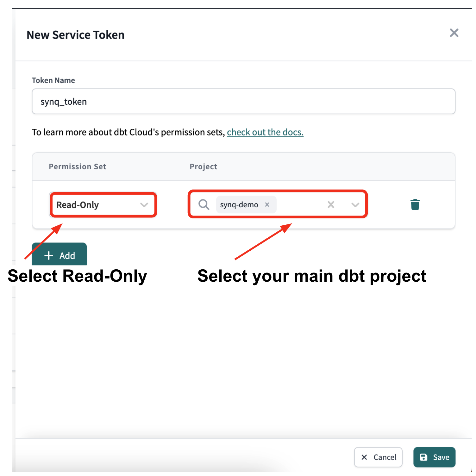Screen dimensions: 476x476
Task: Close the New Service Token dialog
Action: pyautogui.click(x=454, y=33)
